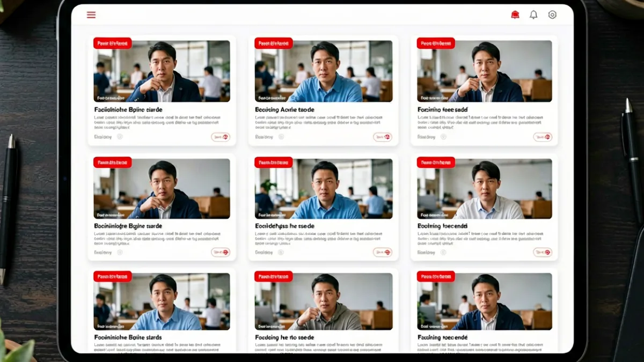
Task: Click the title 'Bocining Acrrie taode'
Action: (284, 110)
